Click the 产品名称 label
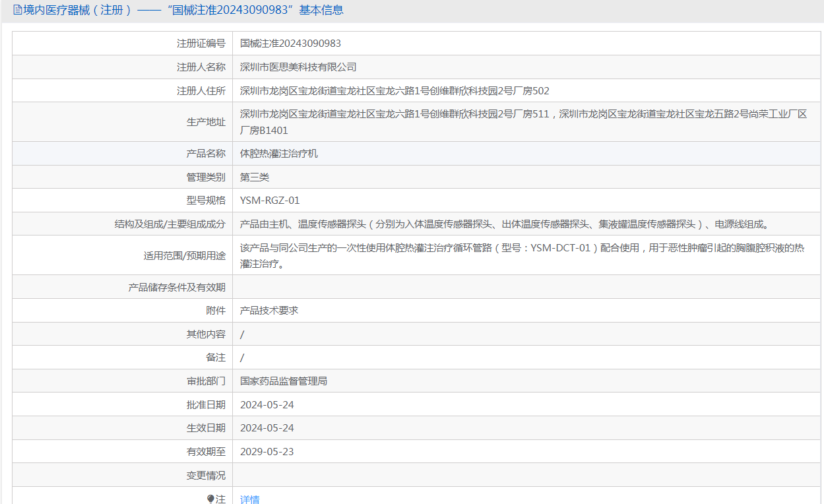Image resolution: width=824 pixels, height=504 pixels. [206, 154]
